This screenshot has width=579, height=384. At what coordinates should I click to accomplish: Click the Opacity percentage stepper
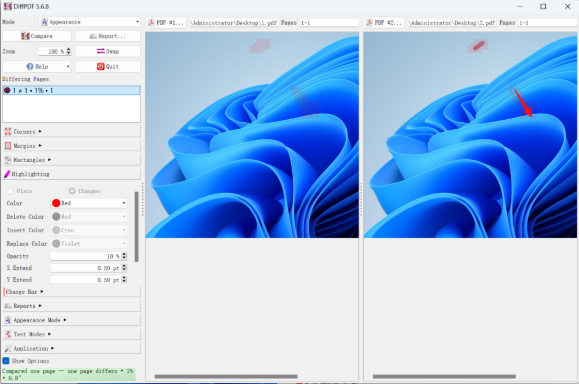tap(124, 256)
